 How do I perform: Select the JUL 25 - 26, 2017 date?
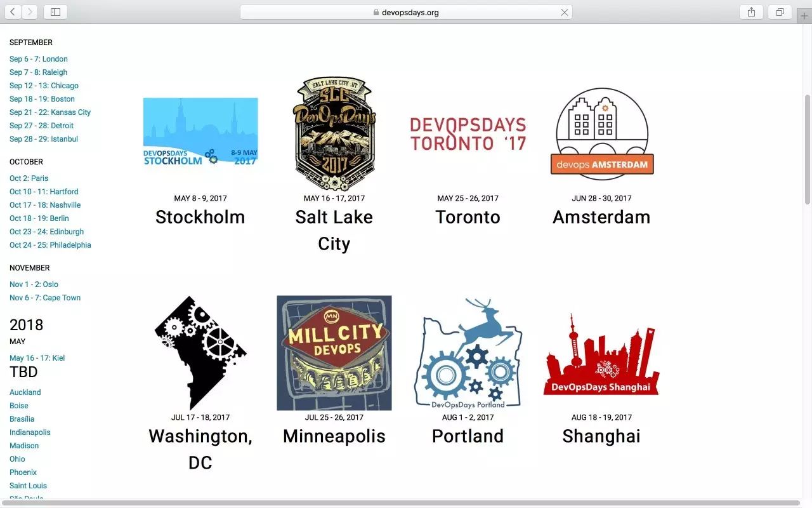(334, 418)
